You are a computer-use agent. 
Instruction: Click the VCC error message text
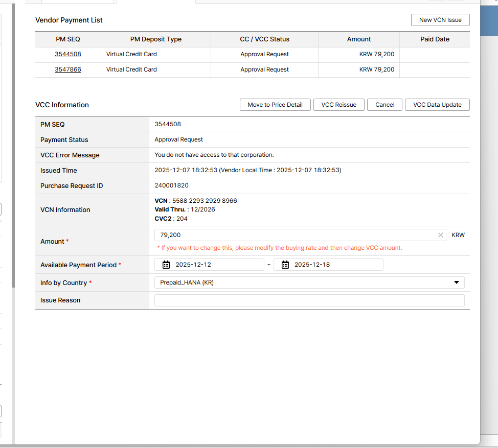pos(214,155)
